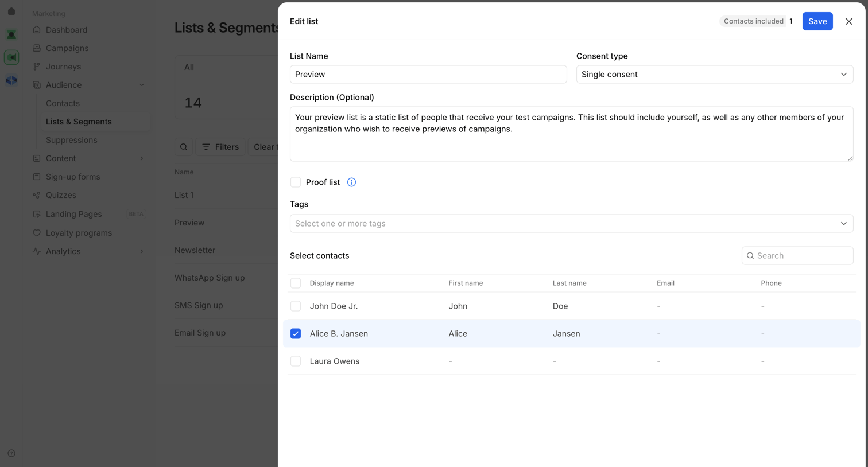The height and width of the screenshot is (467, 868).
Task: Open the Dashboard icon in sidebar
Action: click(37, 30)
